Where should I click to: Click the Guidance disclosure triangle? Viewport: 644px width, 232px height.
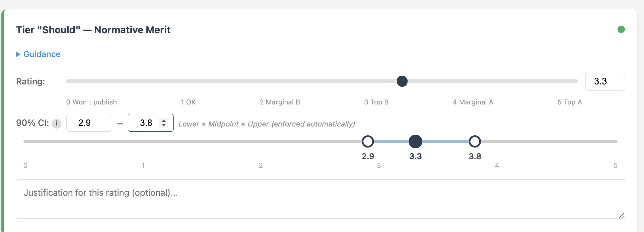[18, 54]
